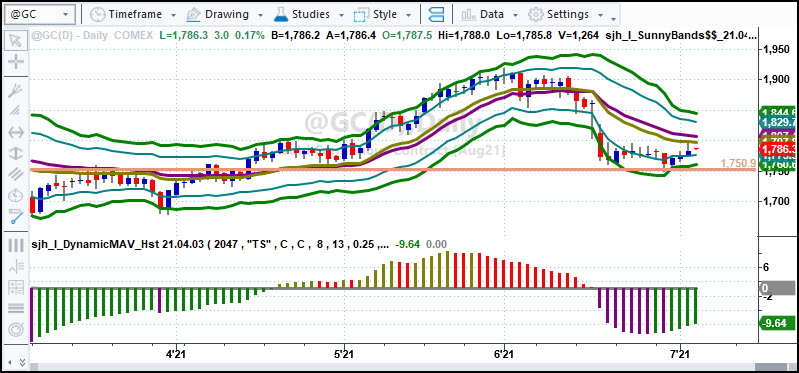Click the Drawing pen icon
Viewport: 799px width, 373px height.
(193, 14)
